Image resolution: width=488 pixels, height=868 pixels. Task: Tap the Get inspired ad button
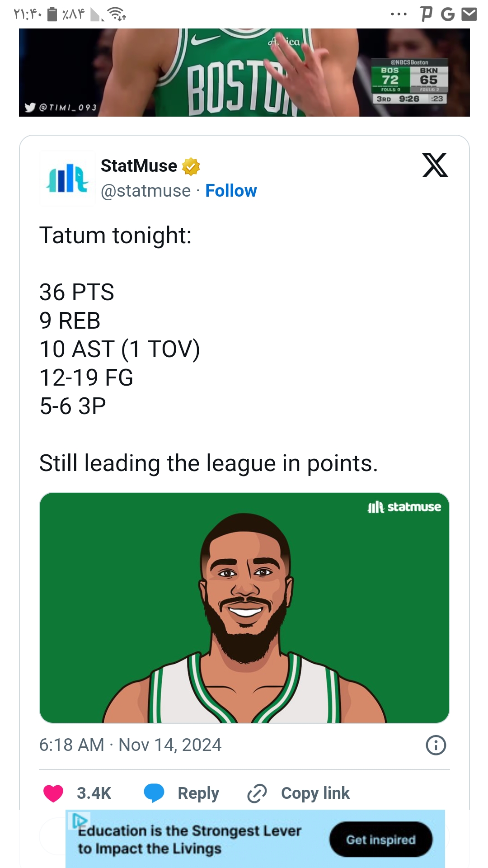(x=380, y=840)
